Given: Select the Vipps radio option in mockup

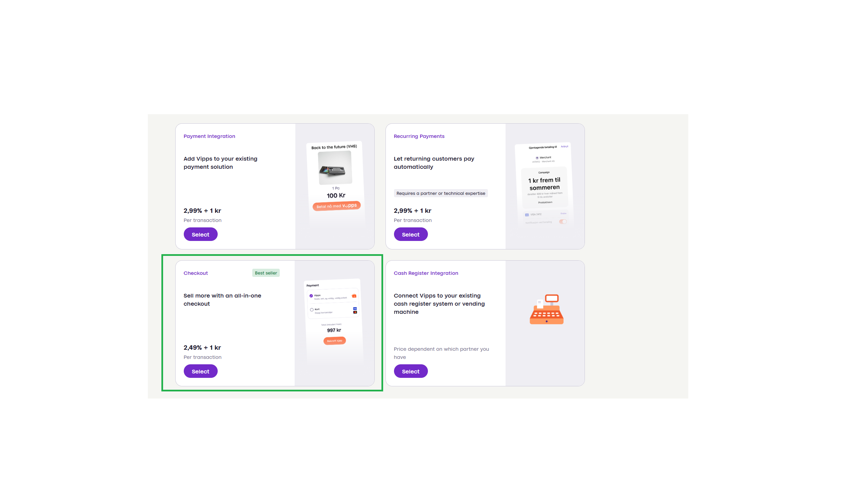Looking at the screenshot, I should 311,296.
